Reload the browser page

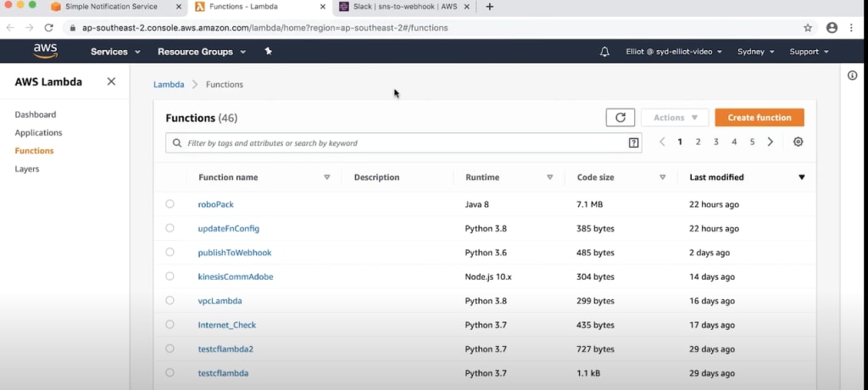point(48,28)
